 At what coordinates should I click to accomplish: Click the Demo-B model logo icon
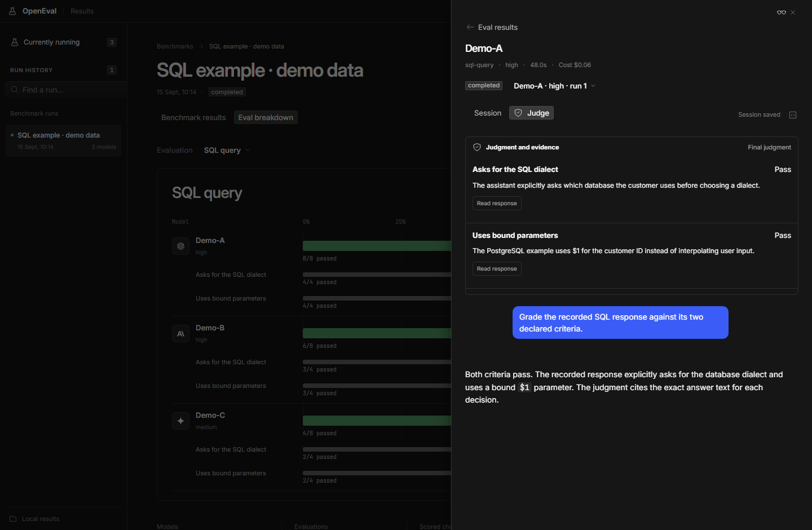[180, 334]
